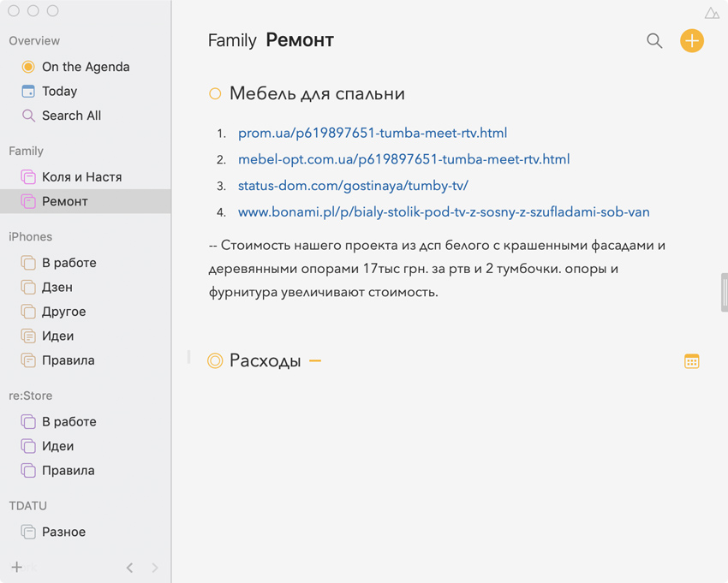Collapse the iPhones sidebar section
The width and height of the screenshot is (728, 583).
(x=30, y=236)
